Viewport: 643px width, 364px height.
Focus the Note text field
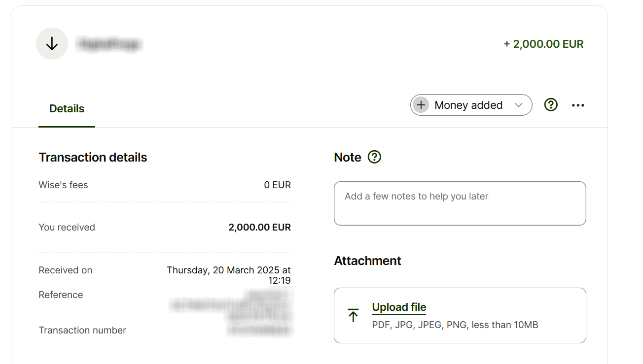click(460, 203)
